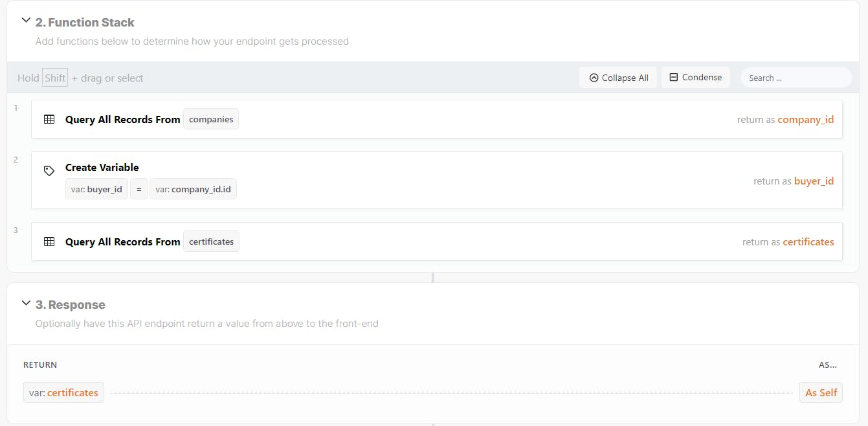Open the Create Variable function step
Screen dimensions: 868x426
click(102, 167)
